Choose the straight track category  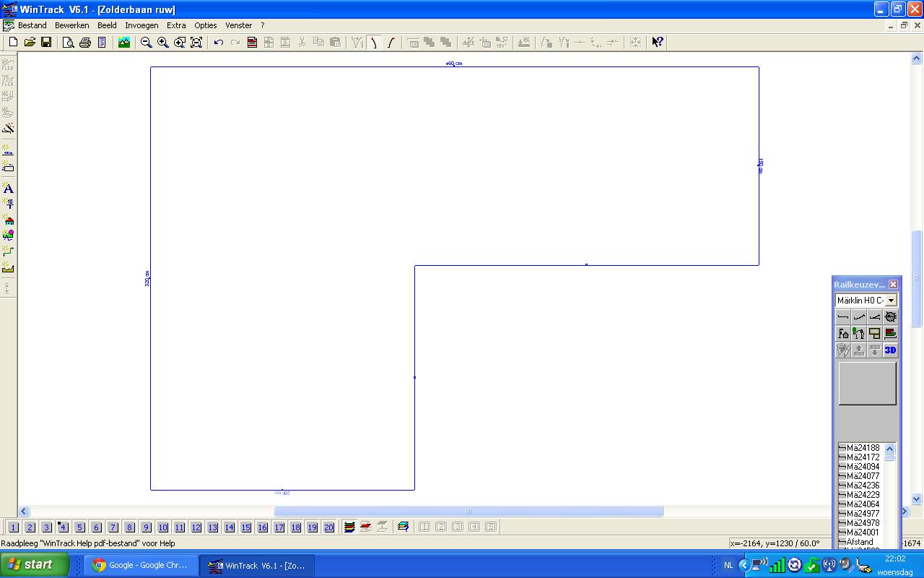tap(843, 316)
